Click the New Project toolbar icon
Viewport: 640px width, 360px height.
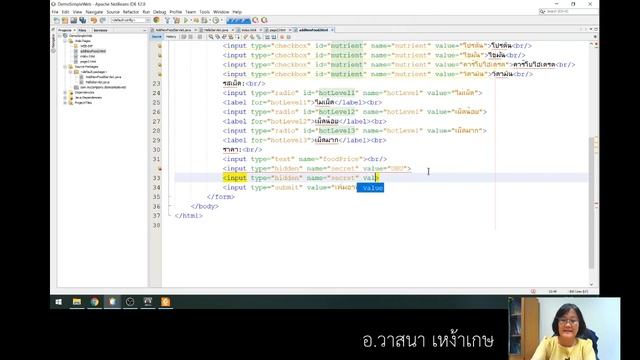pos(65,20)
